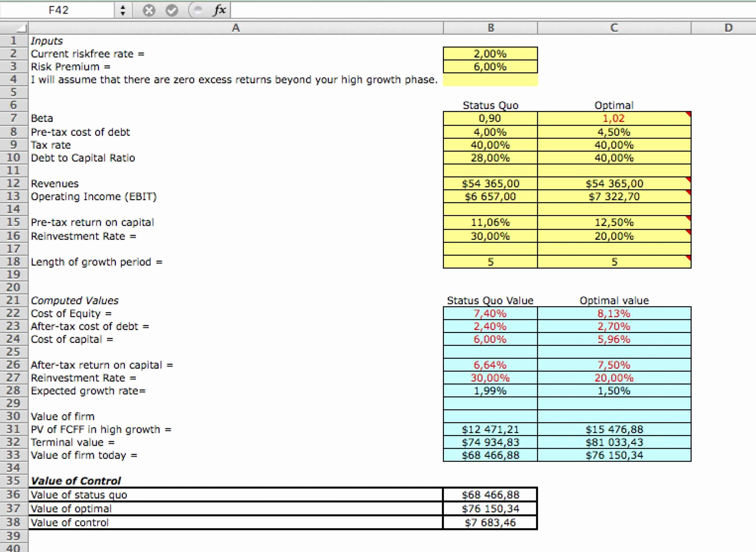Select row 38 header
Image resolution: width=756 pixels, height=552 pixels.
[13, 522]
